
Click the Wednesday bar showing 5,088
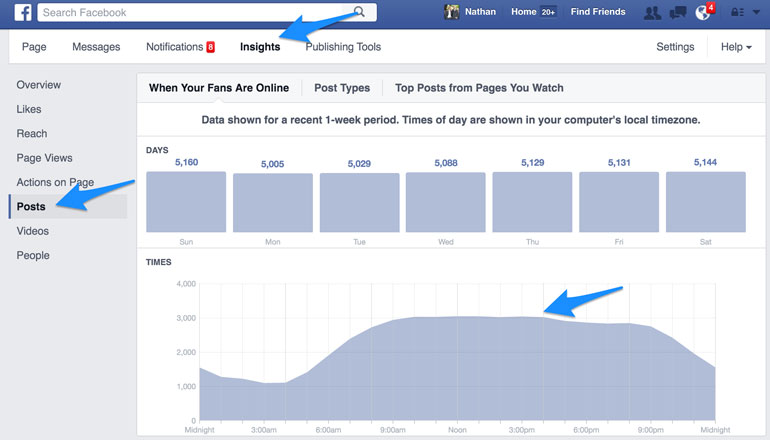[445, 202]
